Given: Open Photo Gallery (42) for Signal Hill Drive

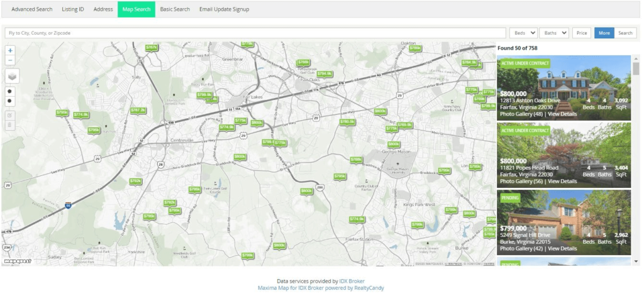Looking at the screenshot, I should pyautogui.click(x=521, y=248).
